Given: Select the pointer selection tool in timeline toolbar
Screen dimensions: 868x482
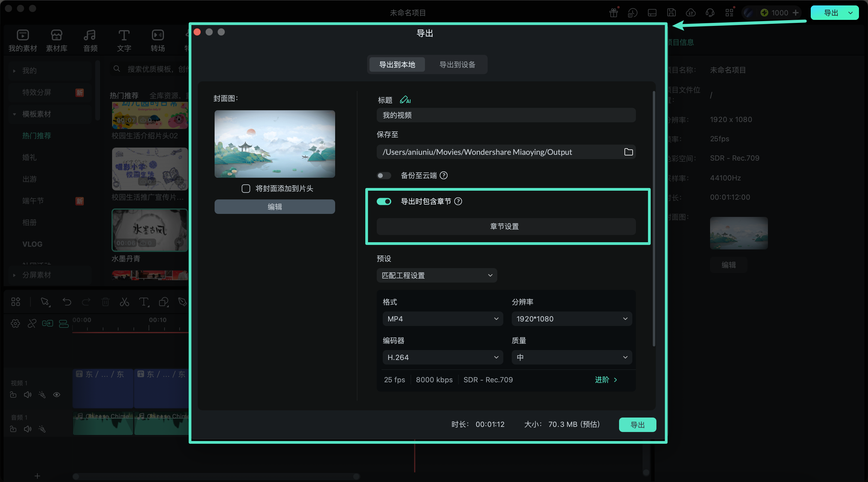Looking at the screenshot, I should (x=45, y=302).
